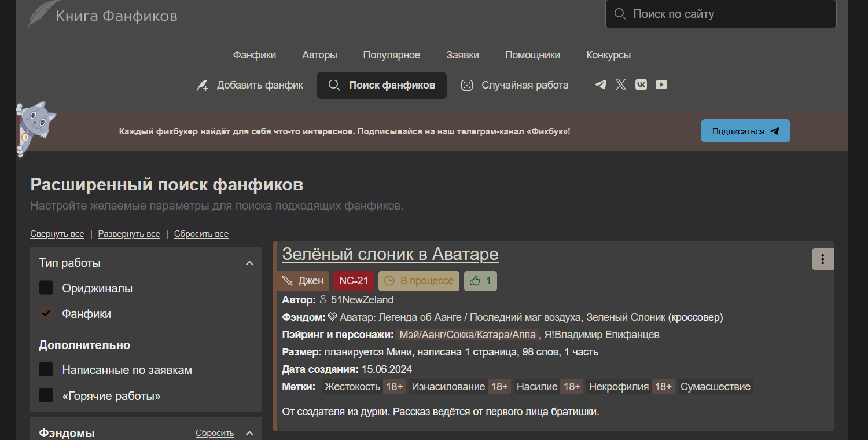
Task: Click the В процессе status badge
Action: [x=419, y=281]
